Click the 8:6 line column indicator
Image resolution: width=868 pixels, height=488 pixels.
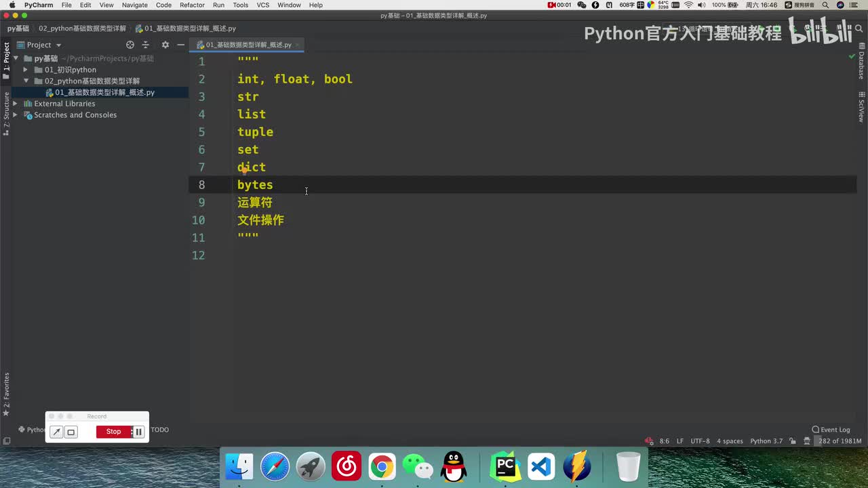click(x=665, y=441)
